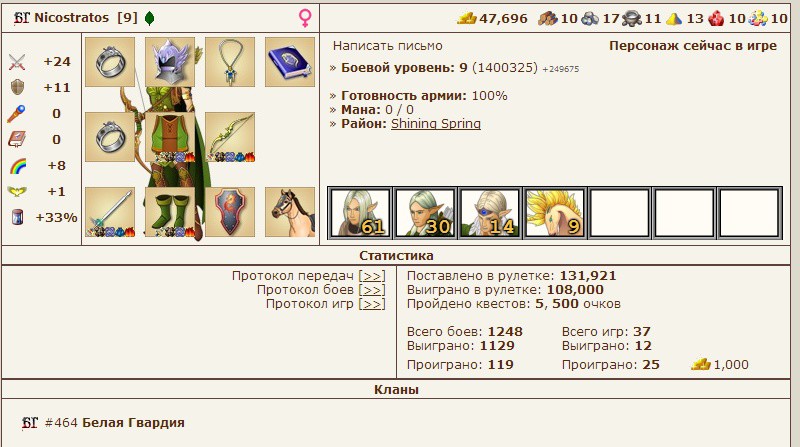800x447 pixels.
Task: Expand Протокол игр via the >> link
Action: pyautogui.click(x=372, y=304)
